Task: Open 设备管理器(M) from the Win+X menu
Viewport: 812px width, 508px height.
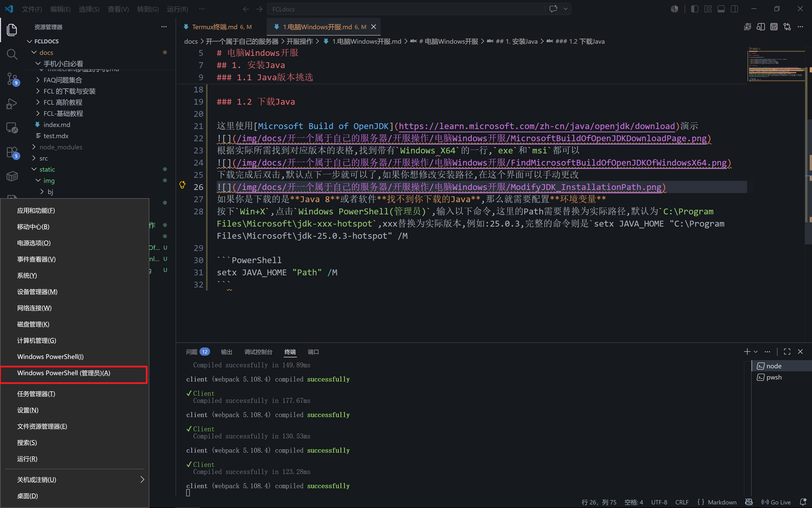Action: pyautogui.click(x=75, y=292)
